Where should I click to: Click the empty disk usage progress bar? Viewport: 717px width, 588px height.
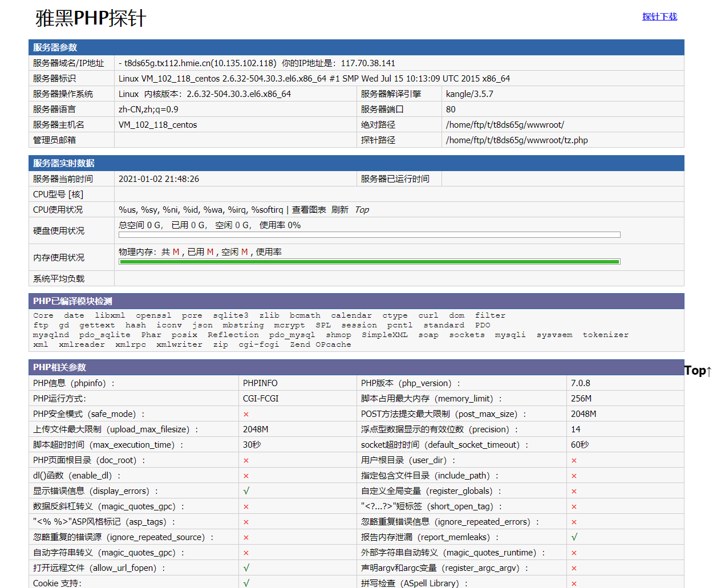[369, 234]
